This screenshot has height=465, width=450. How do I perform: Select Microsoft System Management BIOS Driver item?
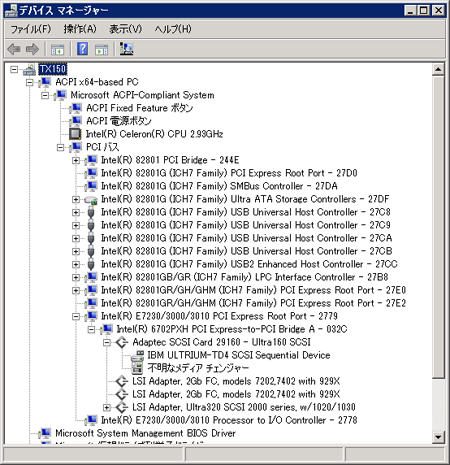pos(145,433)
